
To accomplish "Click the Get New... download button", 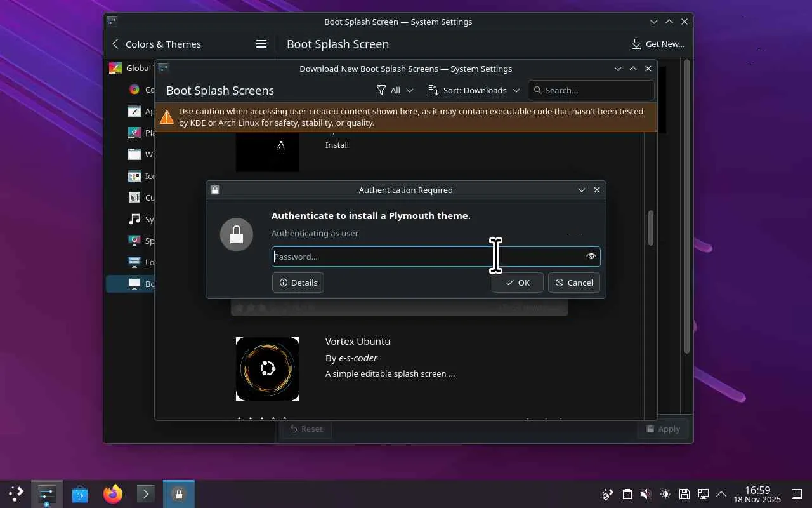I will pyautogui.click(x=658, y=44).
